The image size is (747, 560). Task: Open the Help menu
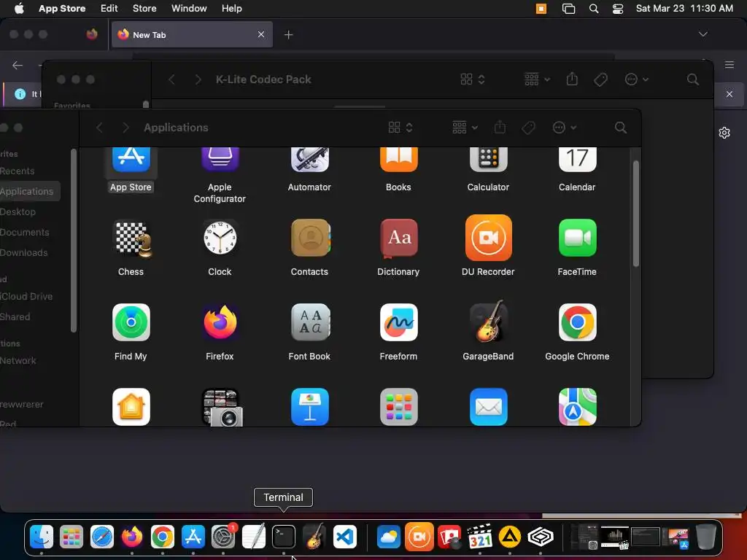[231, 9]
